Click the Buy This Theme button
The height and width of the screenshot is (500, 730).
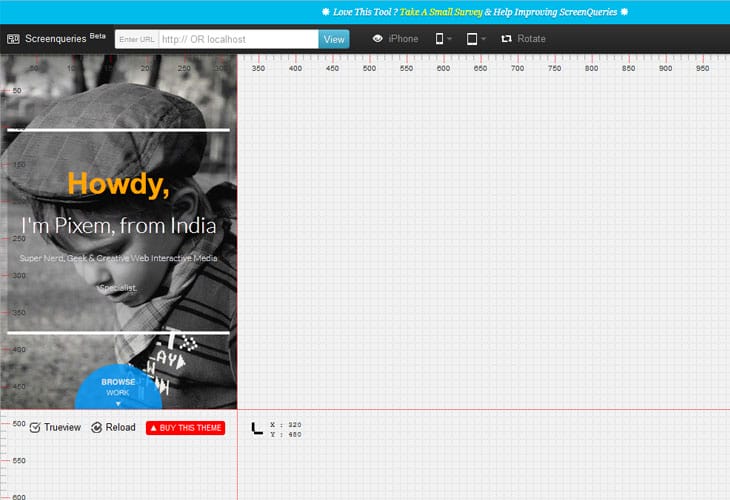[x=185, y=428]
